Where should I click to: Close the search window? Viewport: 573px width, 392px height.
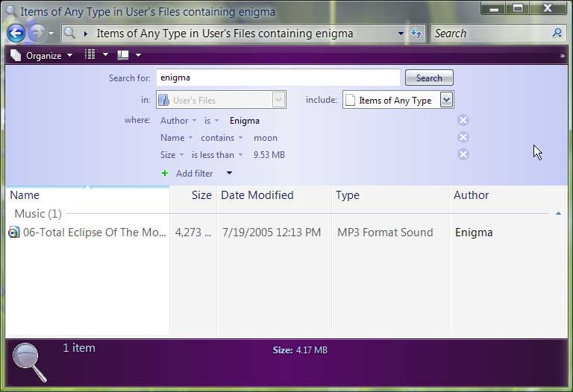point(548,8)
